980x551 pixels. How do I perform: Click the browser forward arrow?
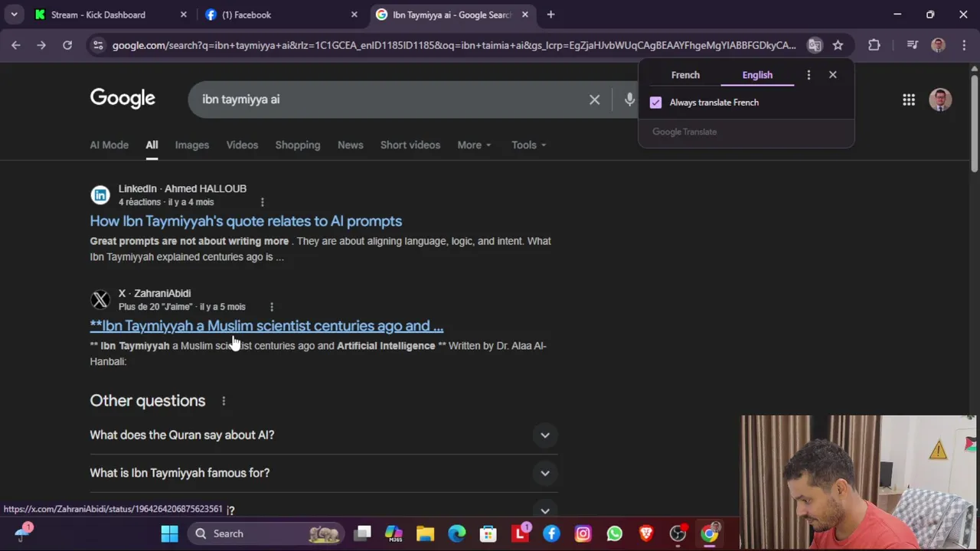(41, 45)
